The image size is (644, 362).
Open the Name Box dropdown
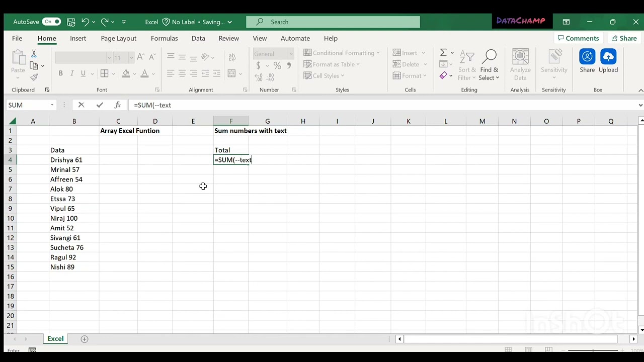pos(52,105)
